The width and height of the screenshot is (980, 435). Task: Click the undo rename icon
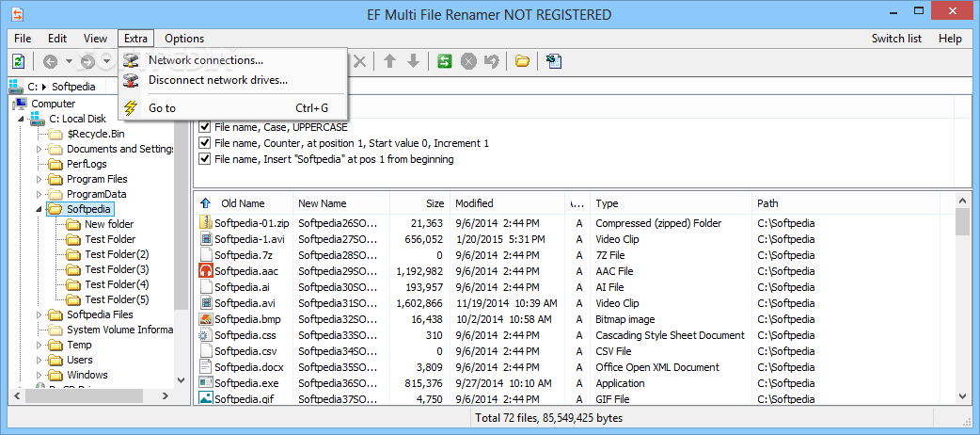[x=492, y=61]
